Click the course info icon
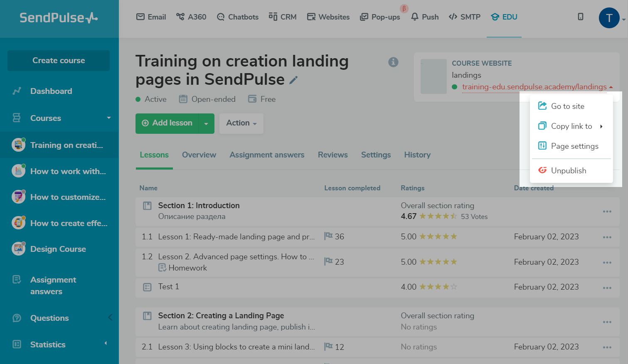 pyautogui.click(x=393, y=62)
